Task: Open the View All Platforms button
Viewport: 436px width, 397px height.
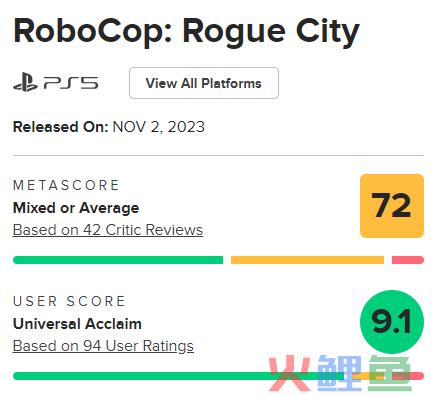Action: pyautogui.click(x=204, y=83)
